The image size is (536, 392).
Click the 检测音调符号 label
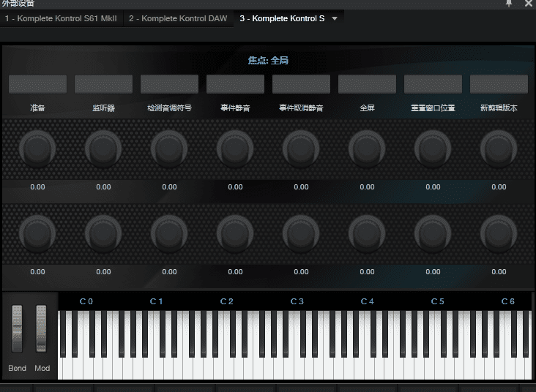click(170, 108)
